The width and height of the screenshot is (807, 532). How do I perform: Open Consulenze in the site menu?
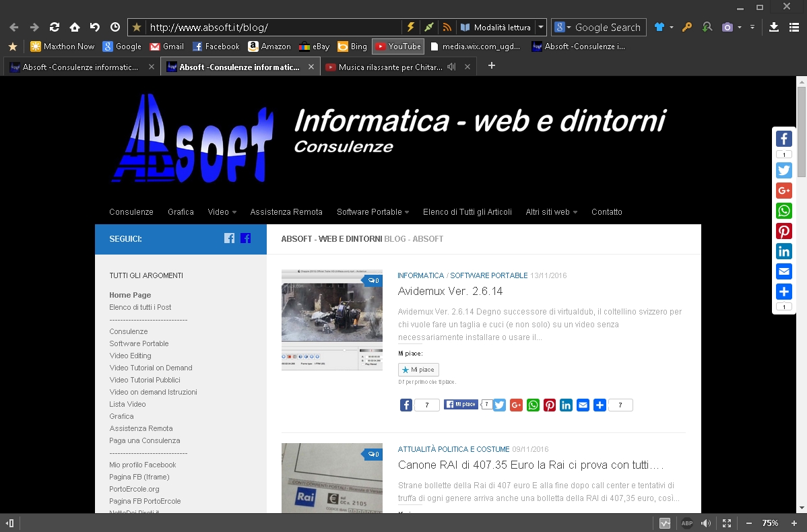click(131, 212)
